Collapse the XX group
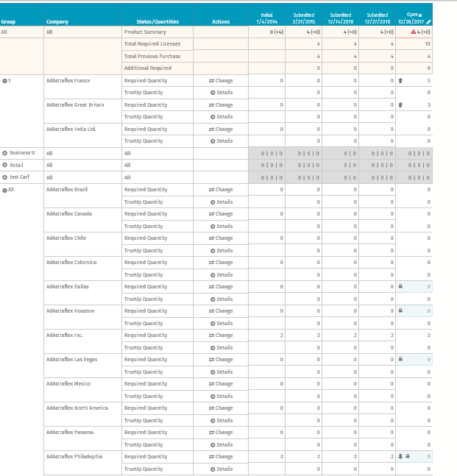The height and width of the screenshot is (476, 457). coord(4,191)
